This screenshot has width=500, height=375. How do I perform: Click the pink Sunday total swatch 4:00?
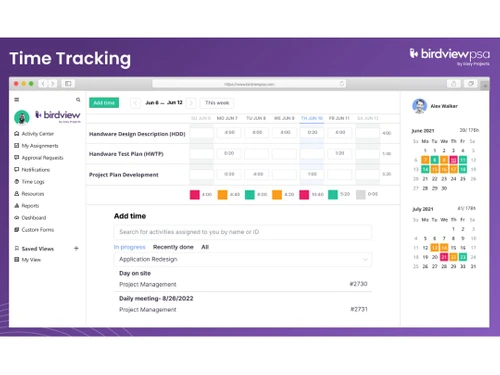(195, 194)
